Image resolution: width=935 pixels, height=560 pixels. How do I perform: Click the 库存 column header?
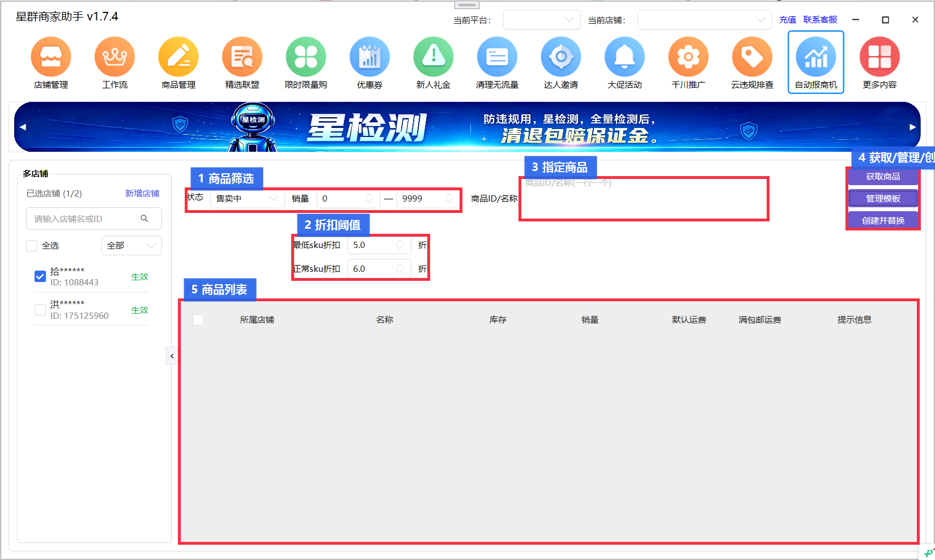click(x=498, y=320)
